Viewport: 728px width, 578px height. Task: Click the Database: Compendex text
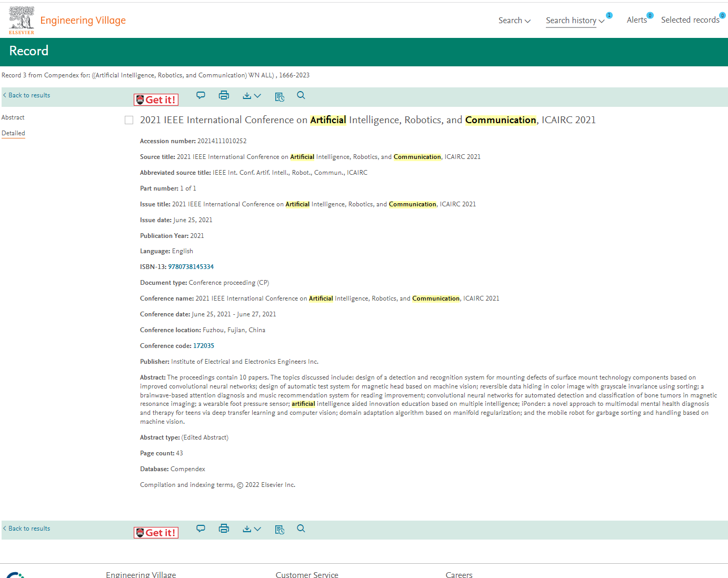[x=173, y=469]
